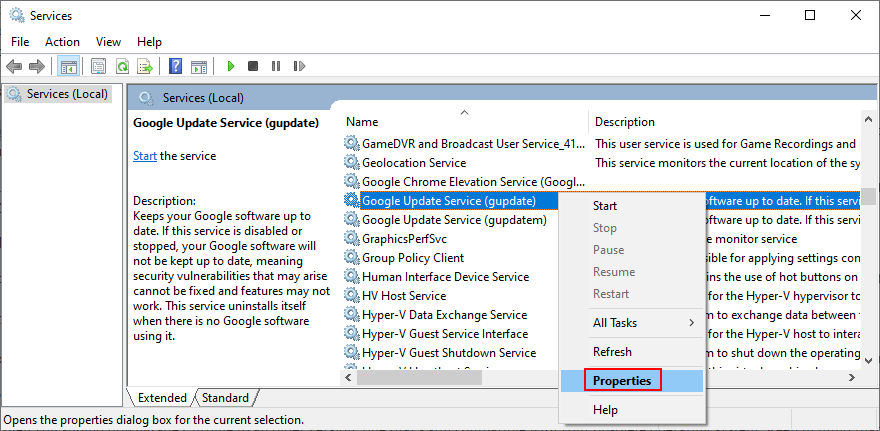This screenshot has height=431, width=880.
Task: Sort by the Name column header
Action: coord(464,121)
